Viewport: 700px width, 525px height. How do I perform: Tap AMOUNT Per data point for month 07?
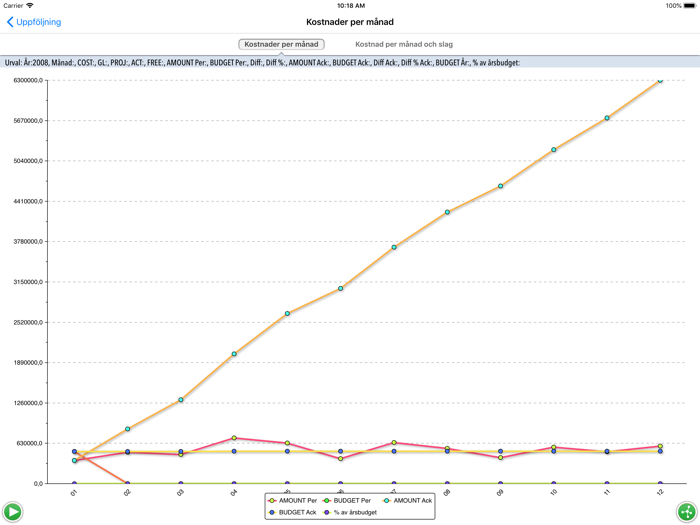394,443
